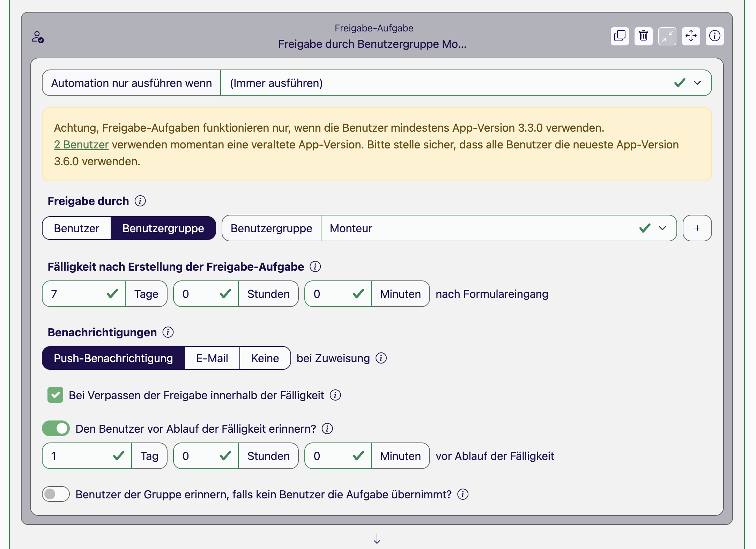Show info next to Freigabe durch

click(140, 201)
